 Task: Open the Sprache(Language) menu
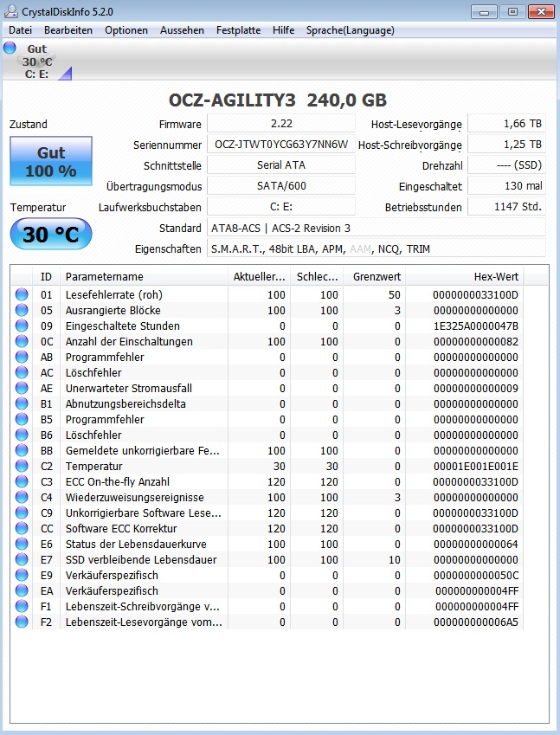[350, 30]
